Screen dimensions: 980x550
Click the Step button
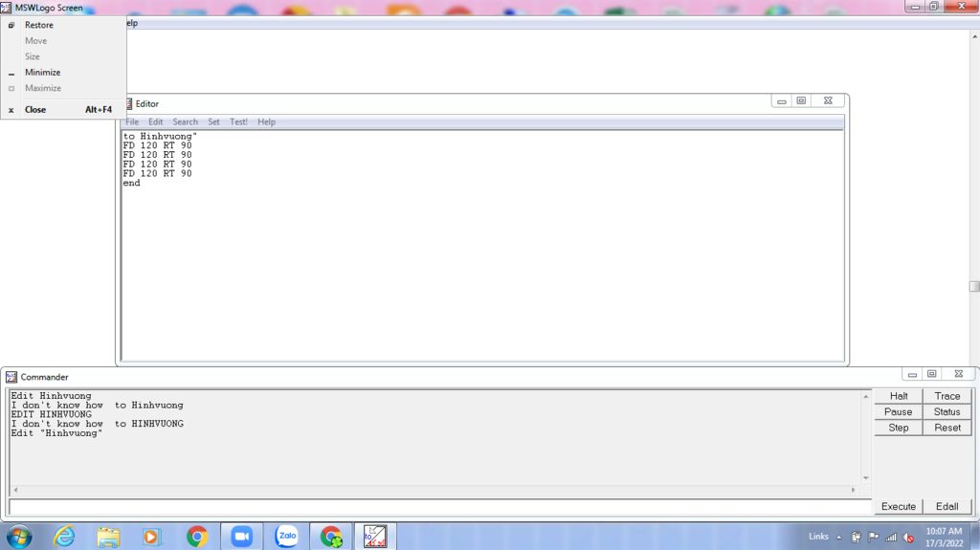pyautogui.click(x=899, y=428)
